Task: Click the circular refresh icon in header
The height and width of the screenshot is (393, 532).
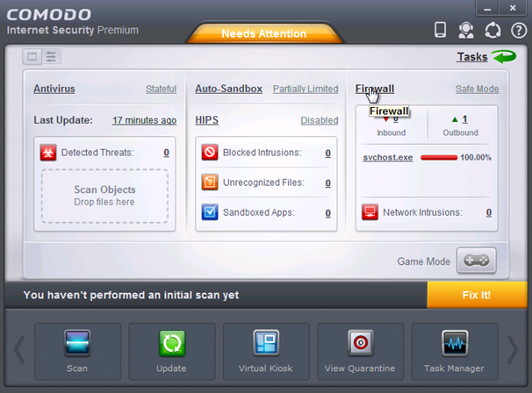Action: pyautogui.click(x=492, y=30)
